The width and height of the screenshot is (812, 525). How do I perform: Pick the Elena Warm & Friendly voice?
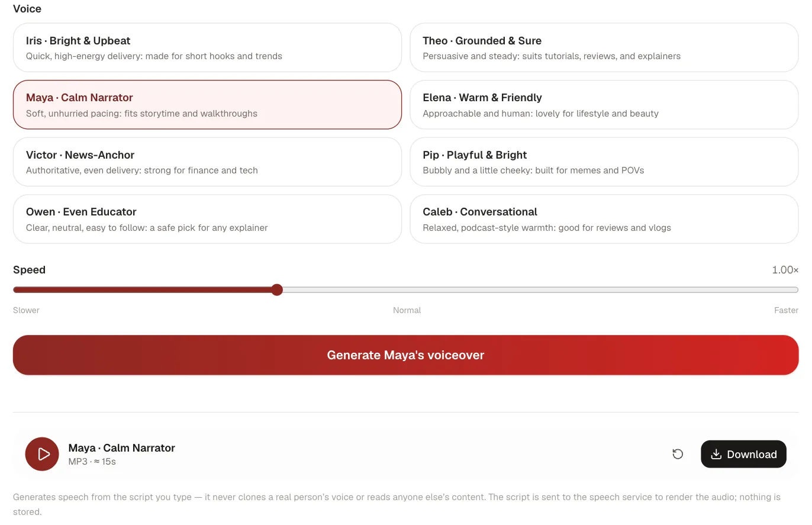604,105
